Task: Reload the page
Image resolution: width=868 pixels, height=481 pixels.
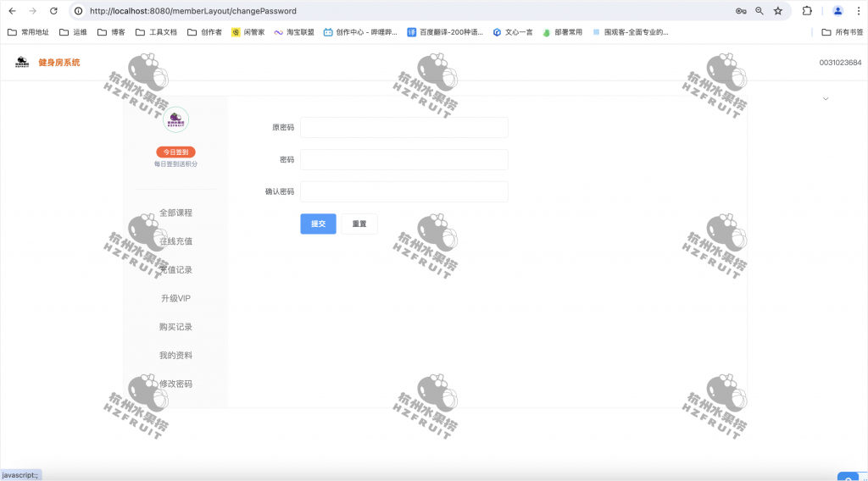Action: (x=53, y=11)
